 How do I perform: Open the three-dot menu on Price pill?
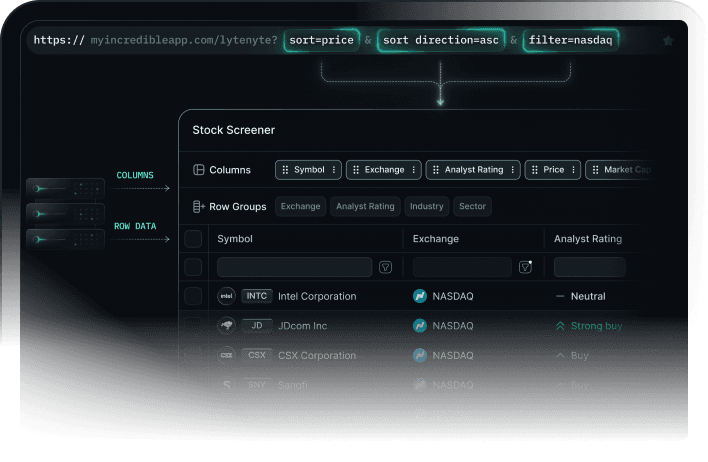click(x=573, y=170)
